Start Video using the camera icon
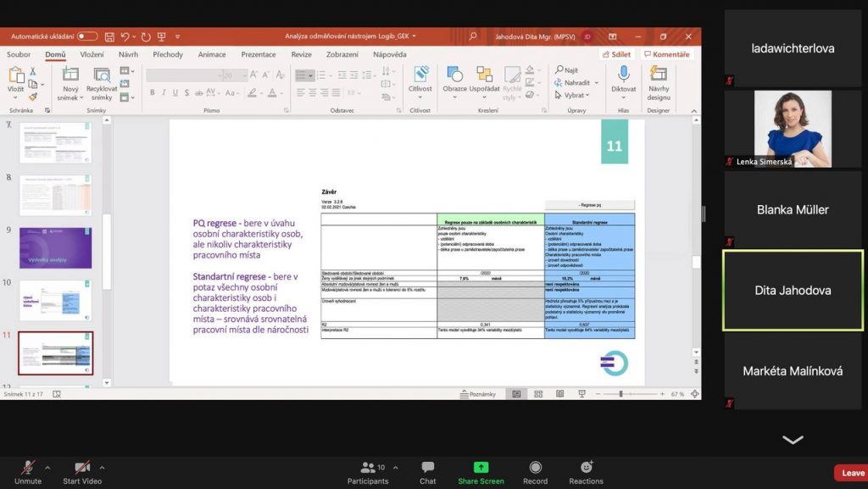The height and width of the screenshot is (489, 868). [82, 468]
